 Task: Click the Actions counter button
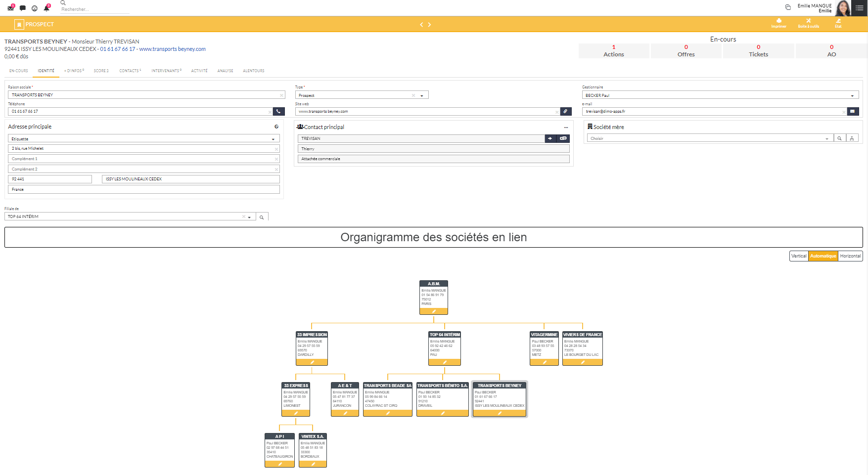tap(613, 51)
